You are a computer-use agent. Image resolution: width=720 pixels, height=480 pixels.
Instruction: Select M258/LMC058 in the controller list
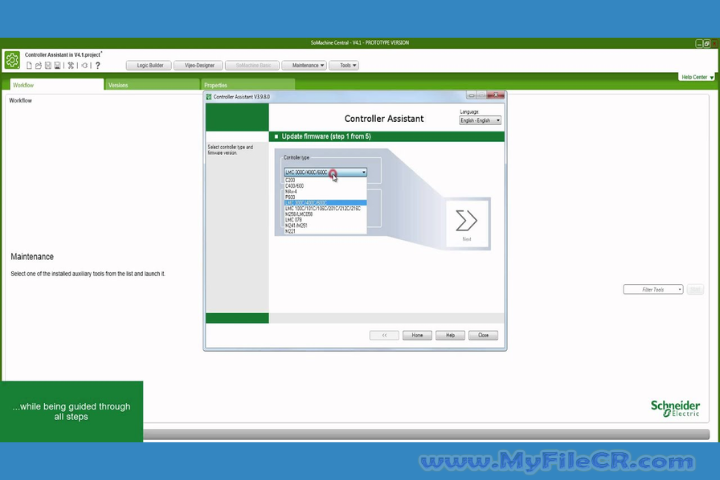(x=325, y=214)
